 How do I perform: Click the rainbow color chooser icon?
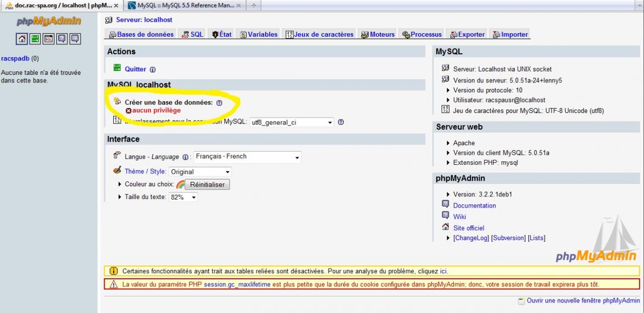pos(180,184)
